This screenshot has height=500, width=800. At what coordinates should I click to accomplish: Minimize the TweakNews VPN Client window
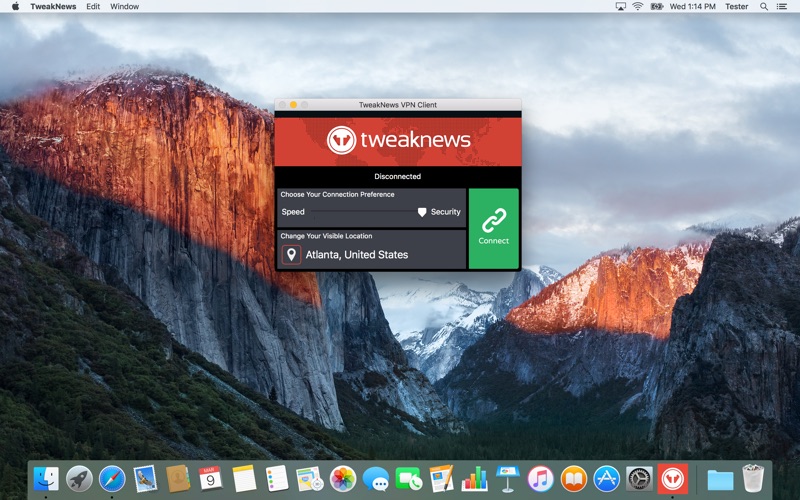pyautogui.click(x=293, y=105)
